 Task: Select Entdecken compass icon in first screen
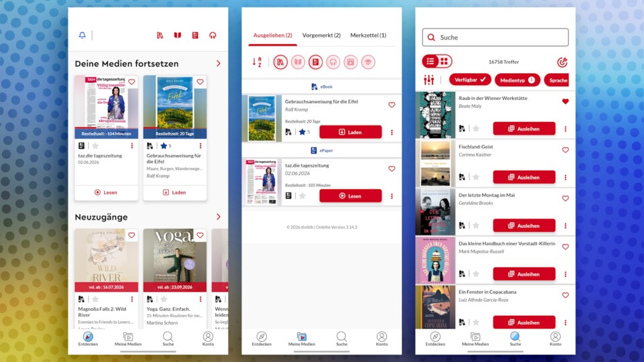coord(88,337)
